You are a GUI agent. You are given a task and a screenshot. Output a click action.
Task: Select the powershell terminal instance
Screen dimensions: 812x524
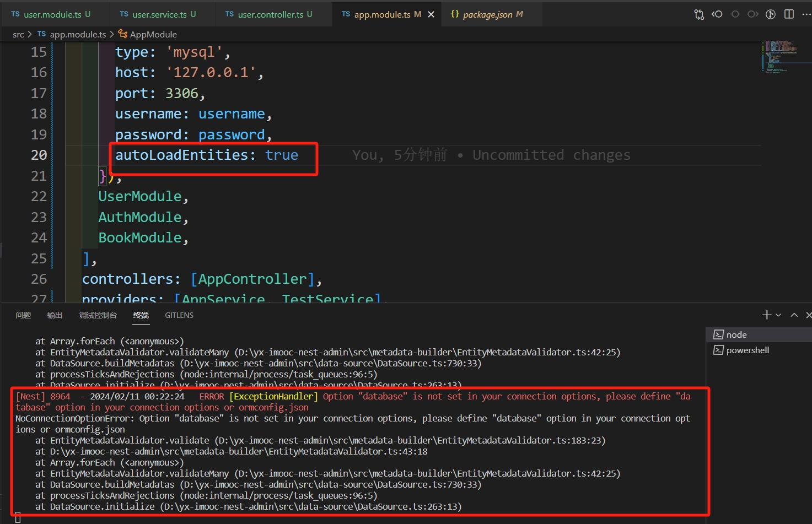click(759, 350)
